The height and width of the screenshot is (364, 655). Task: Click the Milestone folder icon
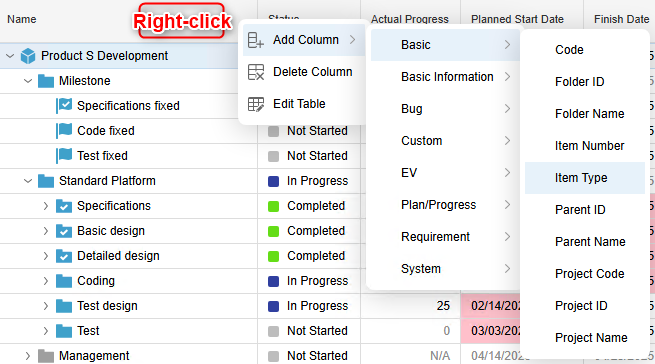pos(46,81)
